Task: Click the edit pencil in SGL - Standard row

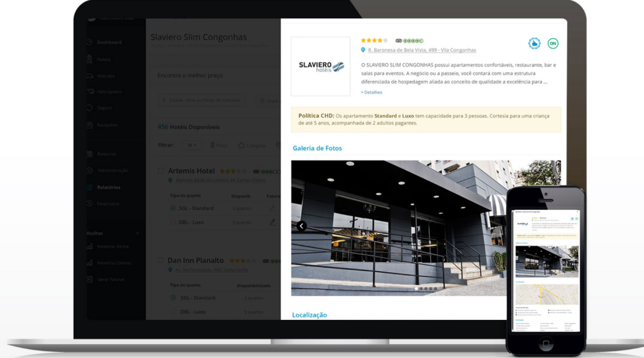Action: (272, 208)
